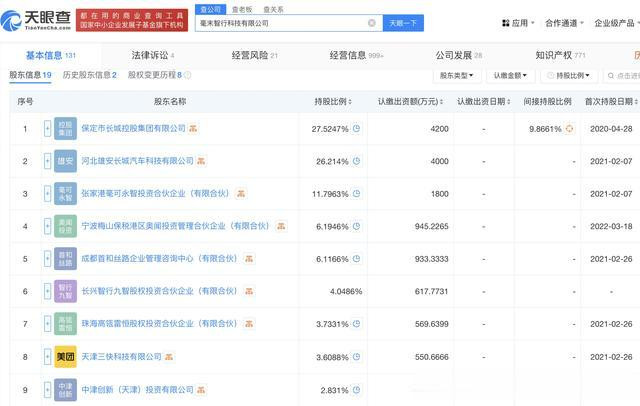Image resolution: width=640 pixels, height=406 pixels.
Task: Open history chart icon beside 3.7331%
Action: (356, 324)
